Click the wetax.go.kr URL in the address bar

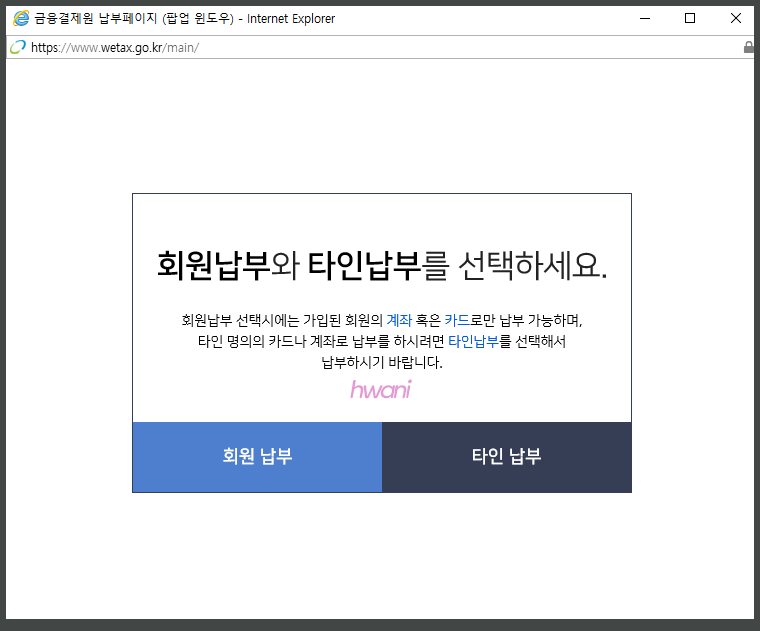pyautogui.click(x=115, y=47)
